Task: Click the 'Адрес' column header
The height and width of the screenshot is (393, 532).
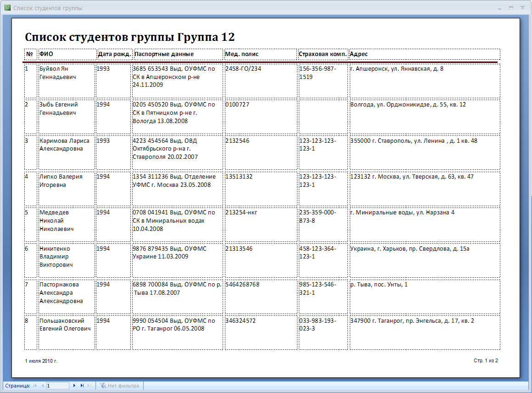Action: click(358, 54)
